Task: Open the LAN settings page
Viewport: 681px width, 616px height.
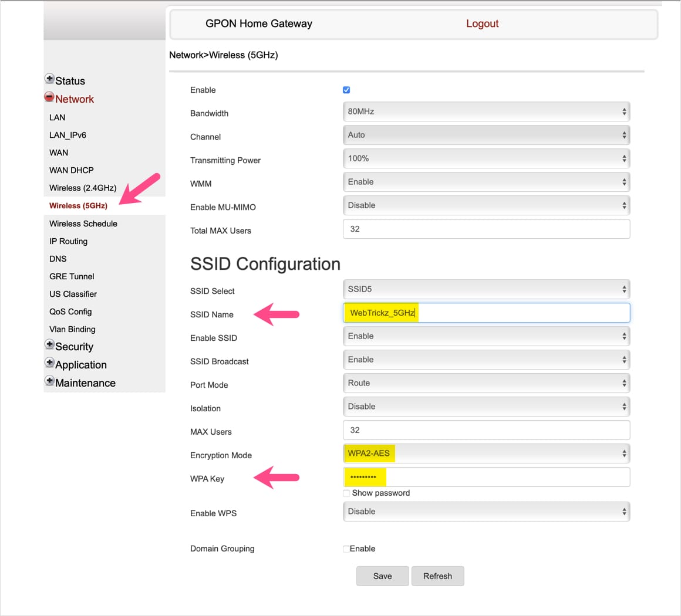Action: click(x=58, y=117)
